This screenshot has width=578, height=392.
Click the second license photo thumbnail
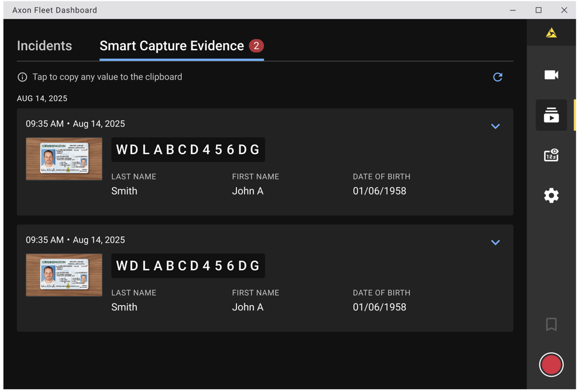(64, 275)
